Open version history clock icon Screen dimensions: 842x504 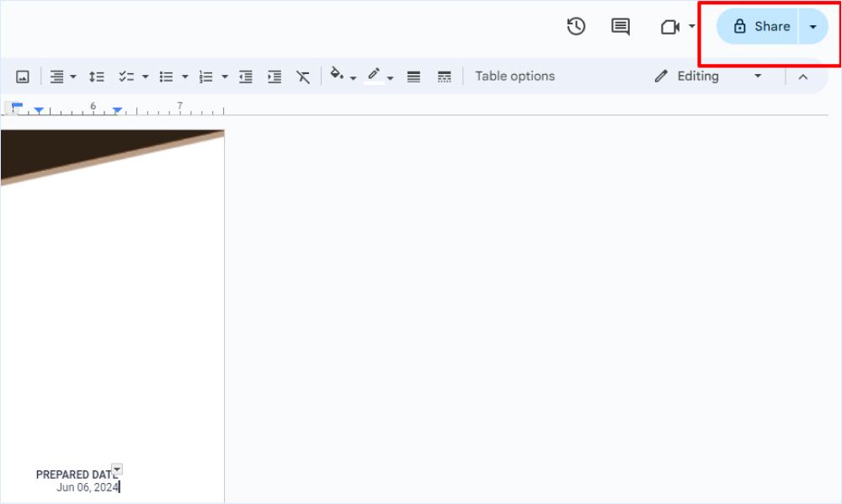576,27
